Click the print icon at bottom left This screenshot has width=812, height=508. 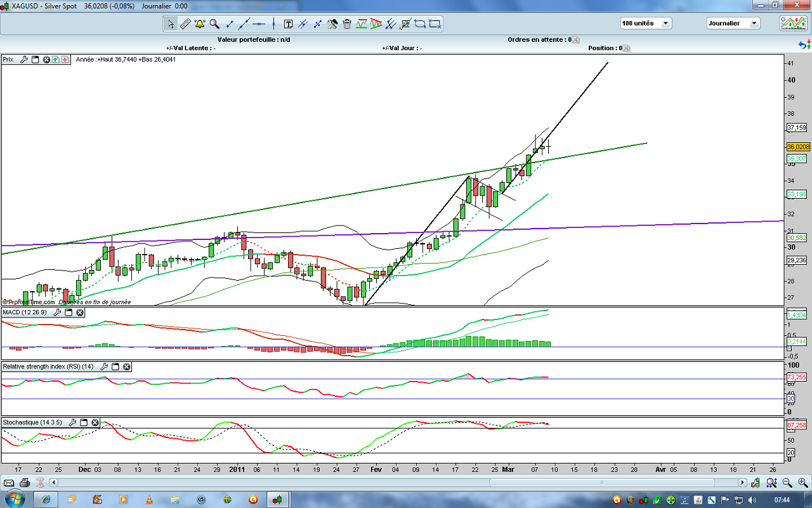pyautogui.click(x=24, y=483)
